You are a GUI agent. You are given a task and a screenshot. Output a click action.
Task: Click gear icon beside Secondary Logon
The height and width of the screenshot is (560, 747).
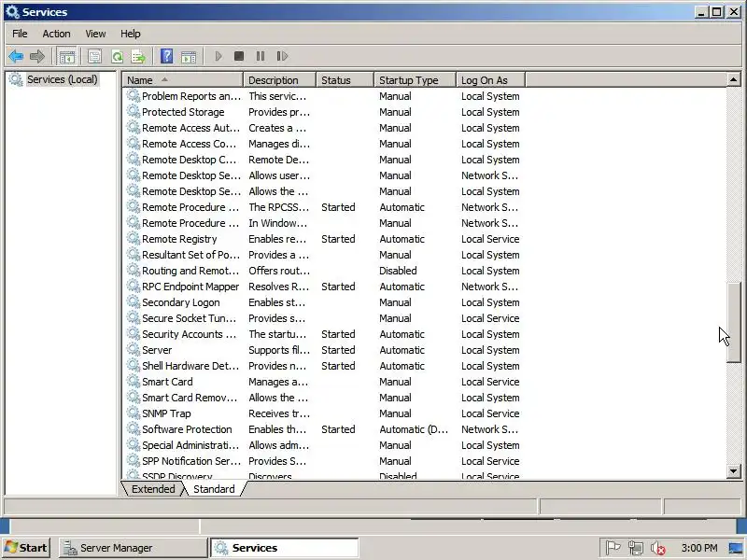(x=134, y=301)
